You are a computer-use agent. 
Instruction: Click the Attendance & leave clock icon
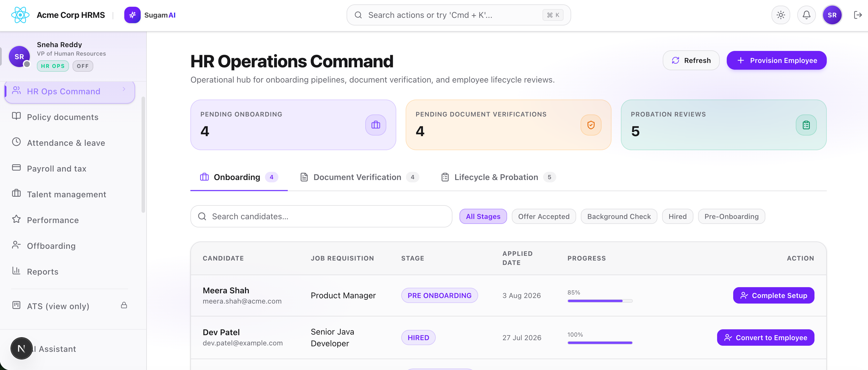coord(16,142)
